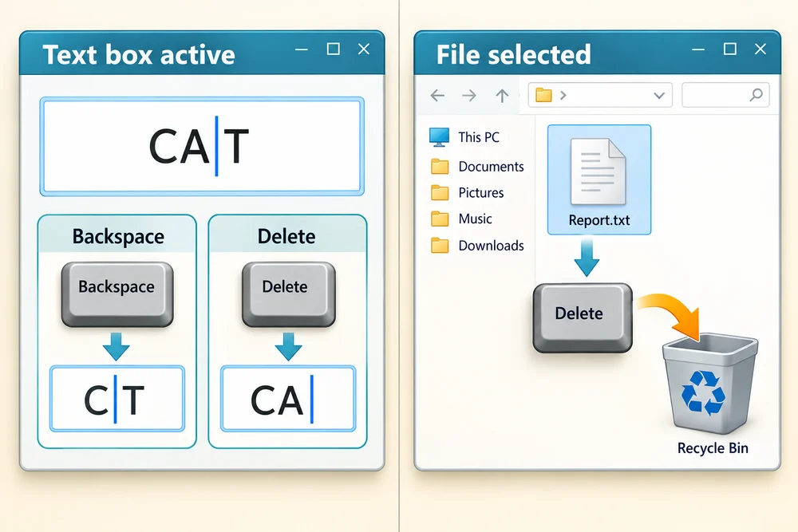The width and height of the screenshot is (798, 532).
Task: Click the Text box active title
Action: click(139, 54)
